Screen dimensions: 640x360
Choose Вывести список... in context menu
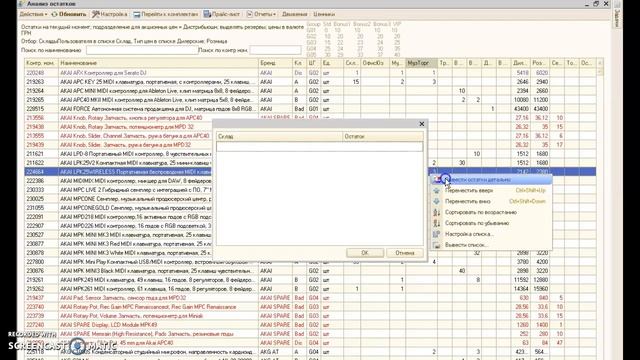click(x=491, y=245)
